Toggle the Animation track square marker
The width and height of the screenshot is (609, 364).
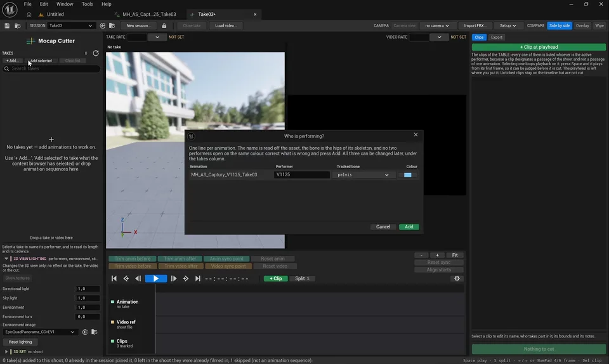pyautogui.click(x=113, y=302)
